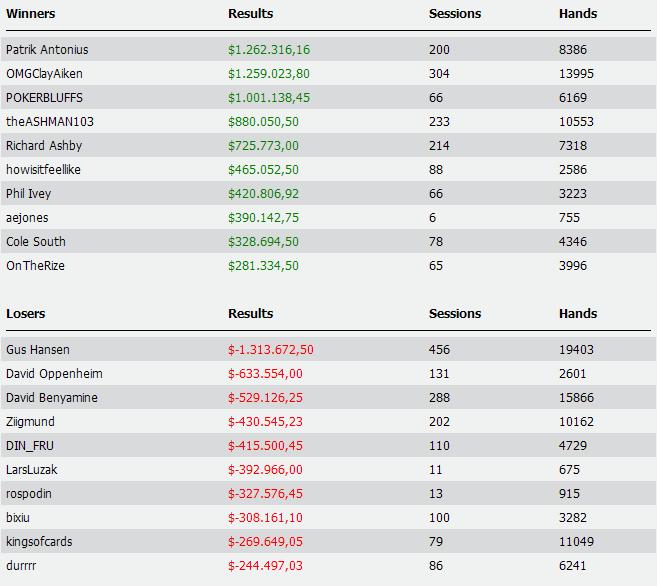Click the Winners column header

click(31, 13)
